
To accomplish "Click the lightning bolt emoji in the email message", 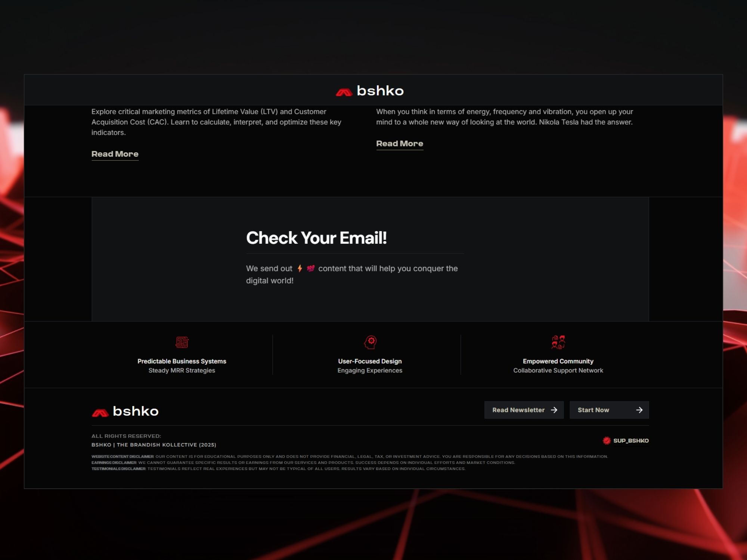I will [x=300, y=268].
